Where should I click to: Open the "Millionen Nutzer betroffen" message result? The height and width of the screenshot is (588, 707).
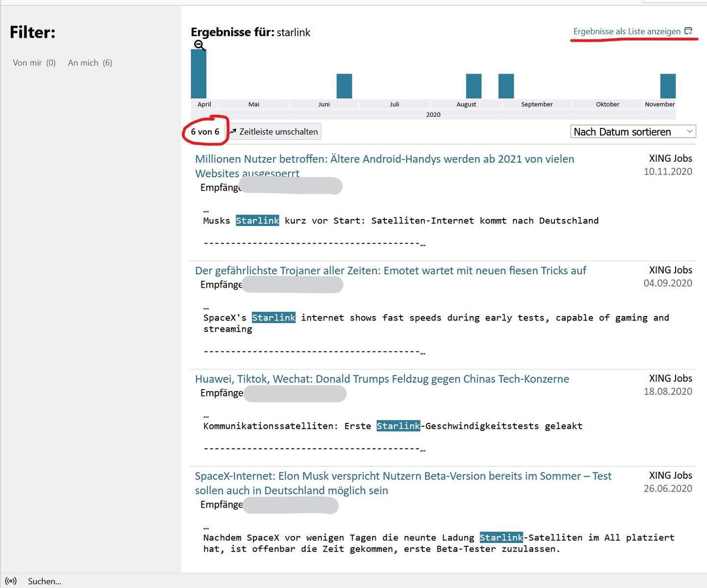tap(384, 159)
